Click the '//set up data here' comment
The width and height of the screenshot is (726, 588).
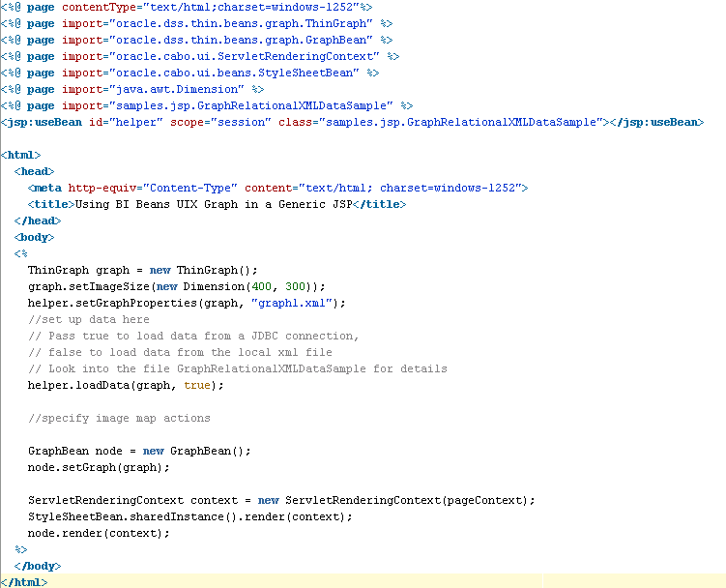click(x=88, y=319)
